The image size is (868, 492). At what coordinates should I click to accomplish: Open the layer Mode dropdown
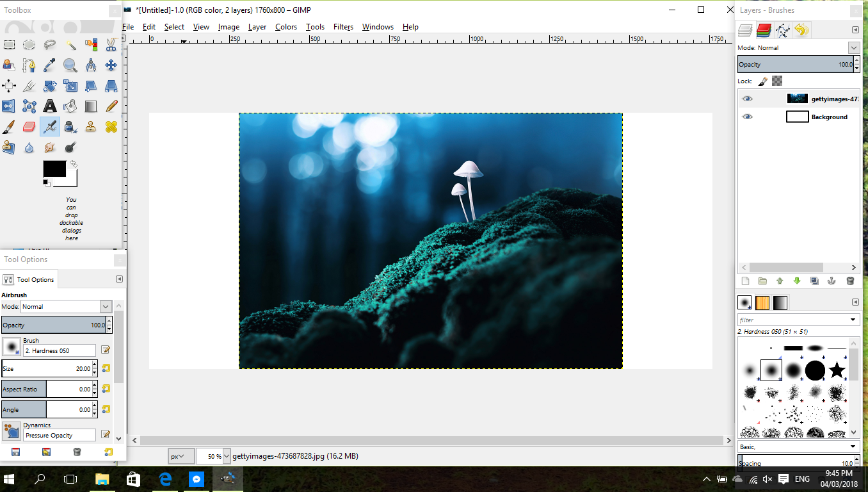click(x=798, y=47)
